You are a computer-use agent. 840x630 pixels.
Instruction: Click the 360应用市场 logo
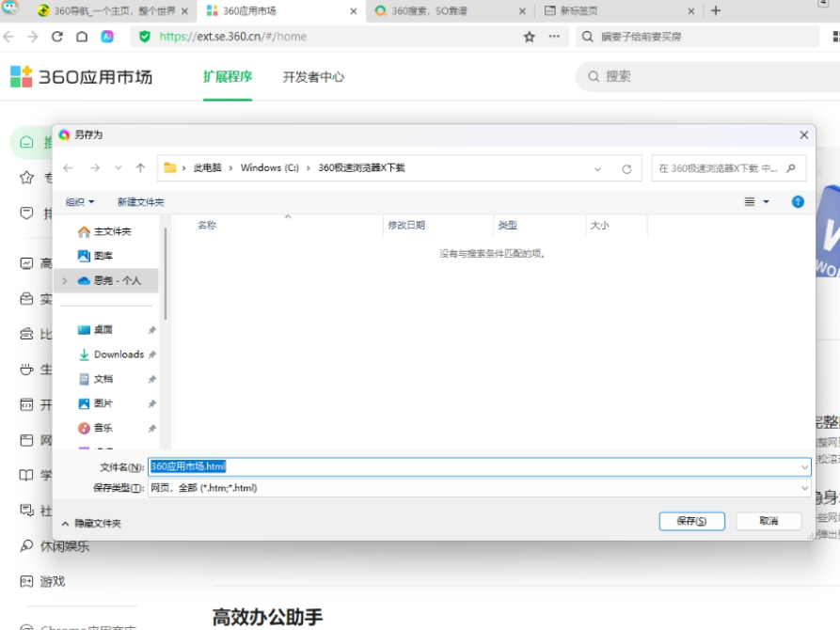(82, 76)
